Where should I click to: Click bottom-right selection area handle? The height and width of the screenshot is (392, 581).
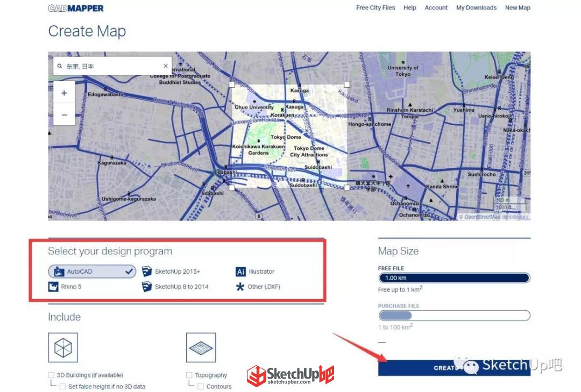point(347,188)
